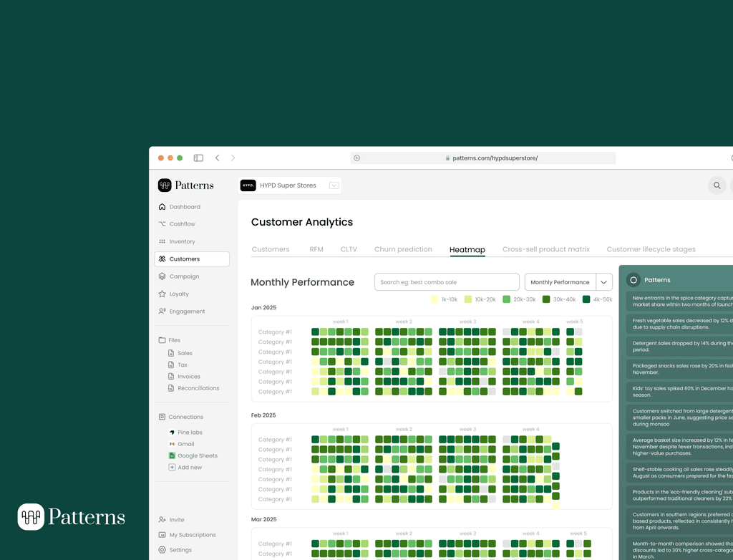Open Engagement section
This screenshot has width=733, height=560.
point(182,311)
